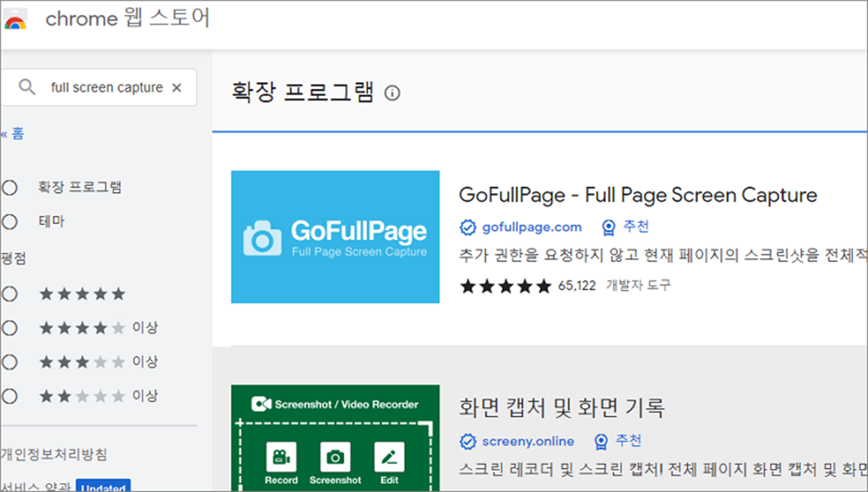Choose the five-star rating filter
Screen dimensions: 868x492
click(x=10, y=294)
